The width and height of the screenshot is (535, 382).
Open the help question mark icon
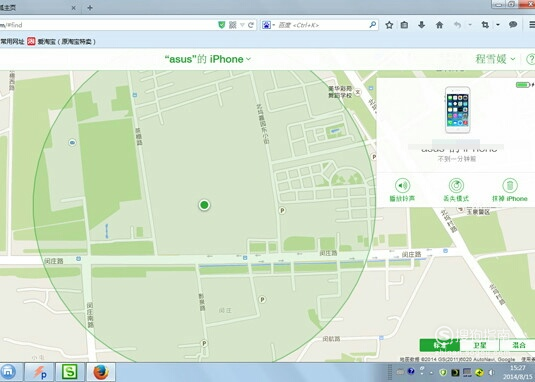(x=531, y=59)
